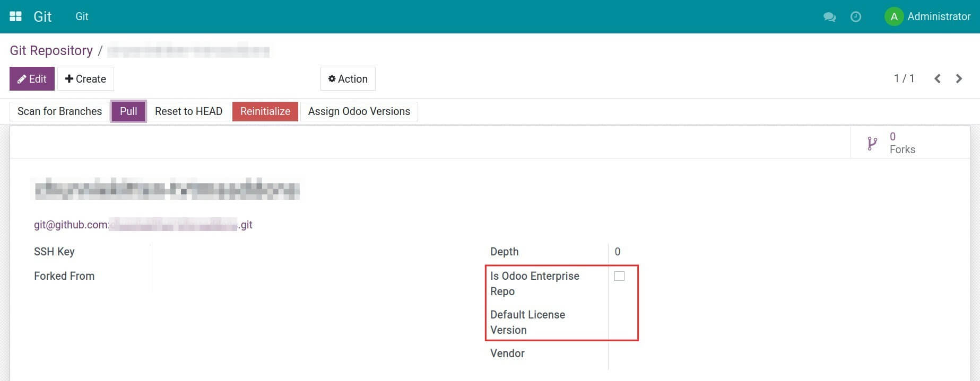This screenshot has height=381, width=980.
Task: Click the Depth value 0
Action: [618, 252]
